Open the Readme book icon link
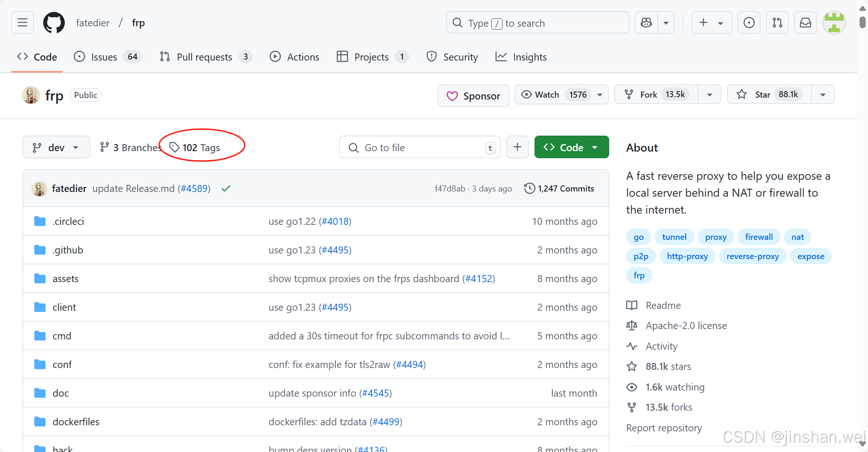Screen dimensions: 868x452 point(632,305)
